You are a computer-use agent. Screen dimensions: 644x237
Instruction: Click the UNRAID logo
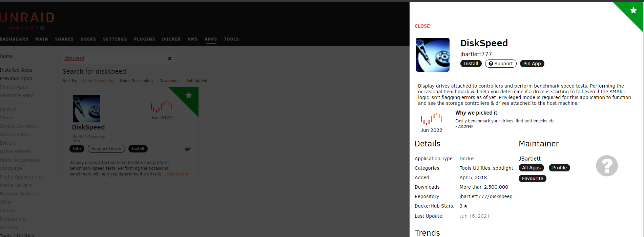pos(27,18)
